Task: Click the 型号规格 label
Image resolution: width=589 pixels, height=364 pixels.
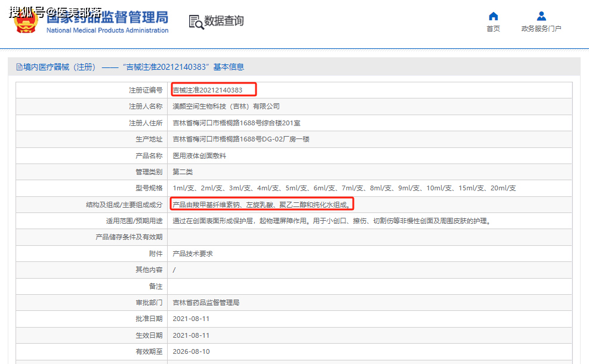Action: click(149, 188)
